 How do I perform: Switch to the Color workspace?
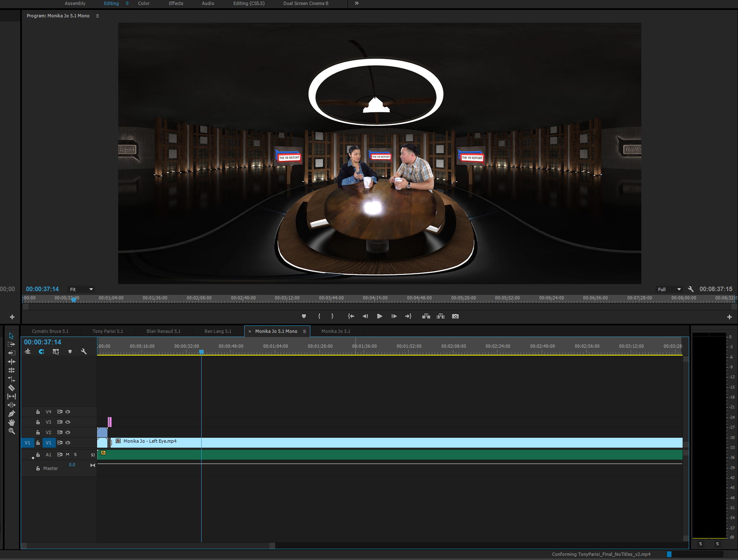click(x=144, y=3)
